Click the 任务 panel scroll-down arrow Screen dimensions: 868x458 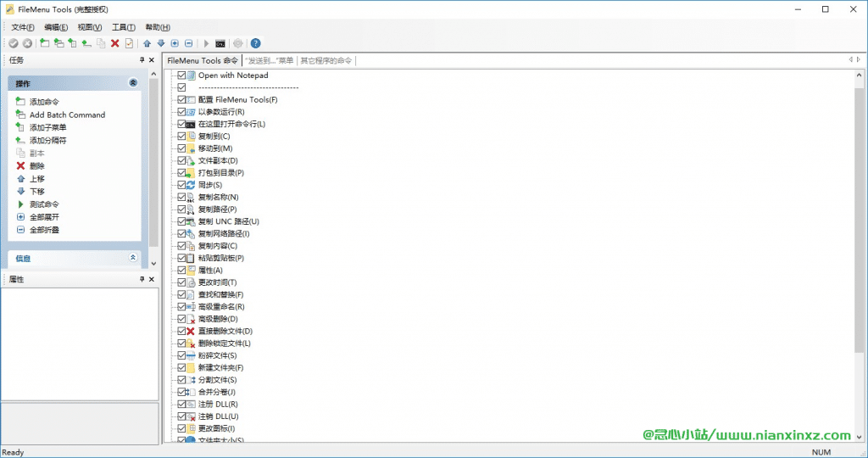153,264
